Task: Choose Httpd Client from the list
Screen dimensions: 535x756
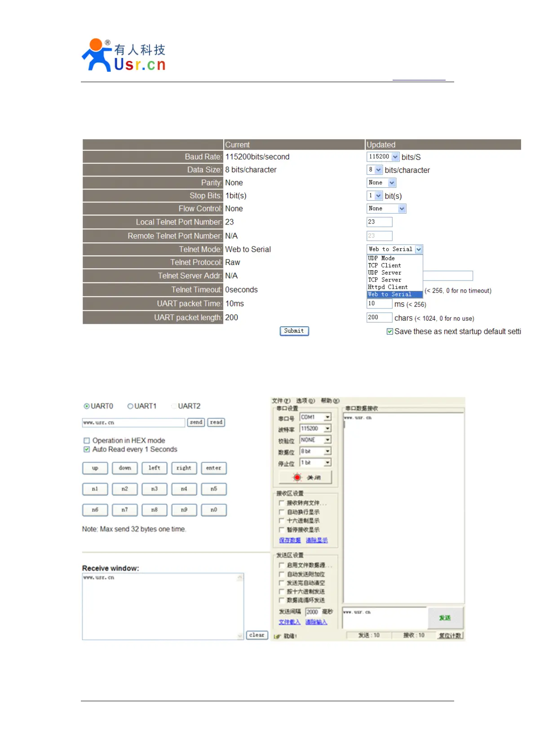Action: tap(395, 287)
